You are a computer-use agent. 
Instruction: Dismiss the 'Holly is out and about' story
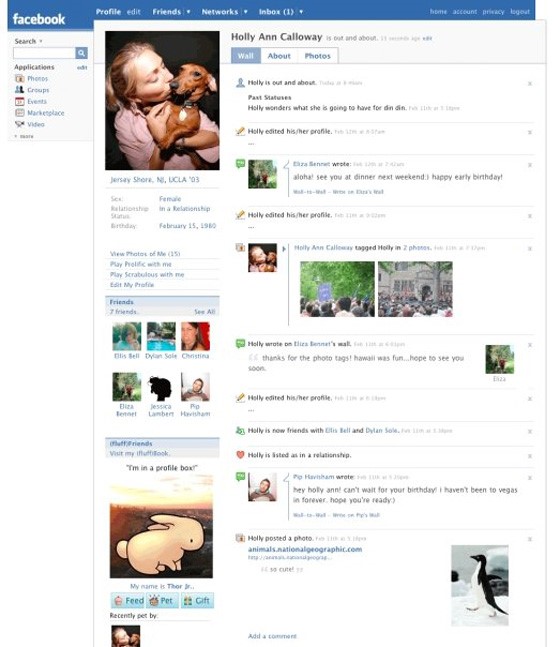[529, 84]
